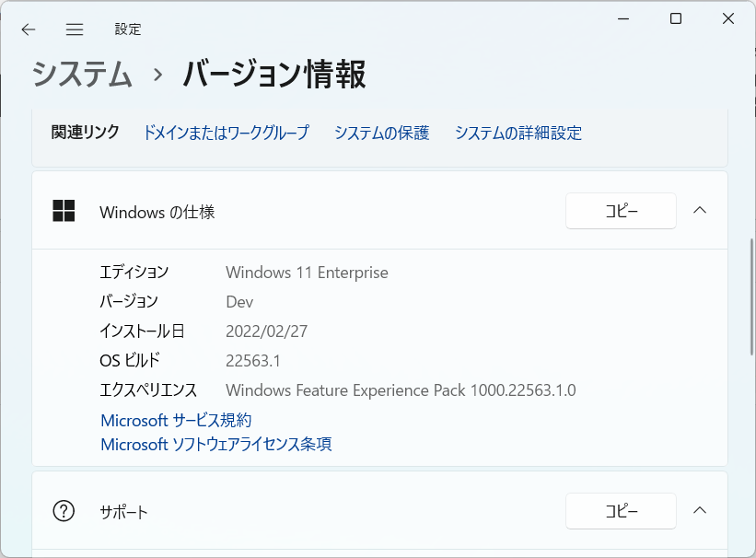Select Windows Feature Experience Pack text

(401, 390)
